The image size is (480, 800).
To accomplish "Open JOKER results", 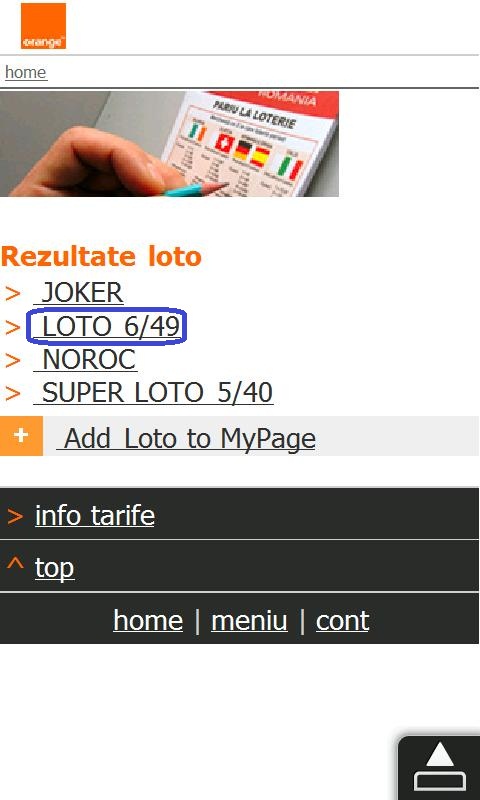I will 79,293.
